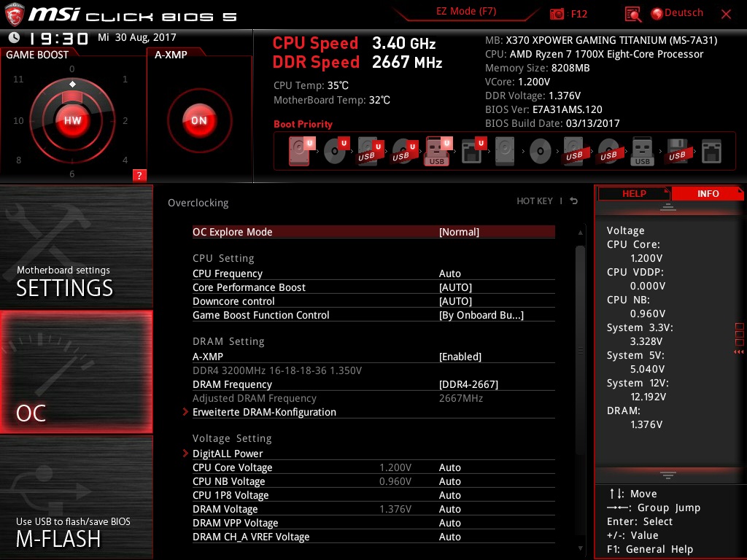Screen dimensions: 747x560
Task: Switch to EZ Mode (F7)
Action: point(466,12)
